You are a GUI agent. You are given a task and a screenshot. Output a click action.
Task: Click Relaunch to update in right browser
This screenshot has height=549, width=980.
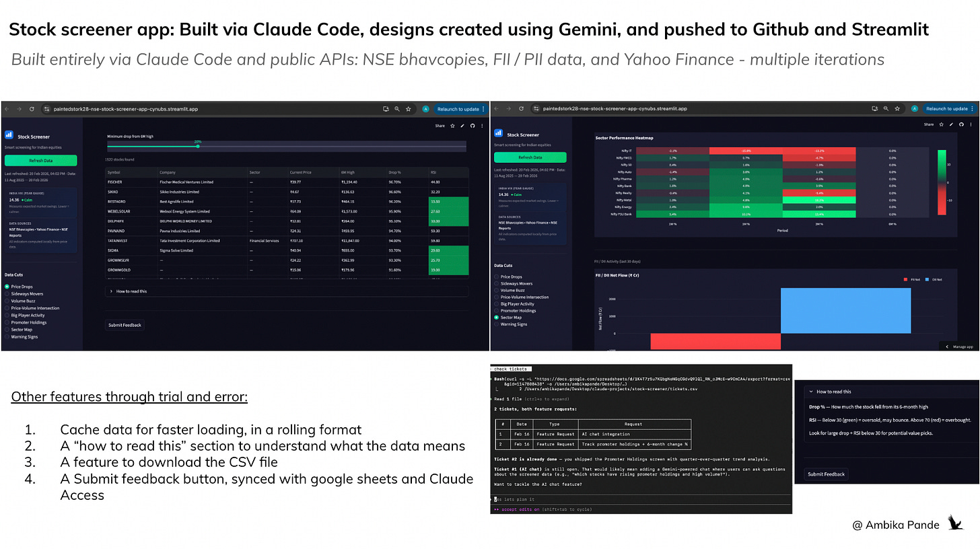coord(947,108)
